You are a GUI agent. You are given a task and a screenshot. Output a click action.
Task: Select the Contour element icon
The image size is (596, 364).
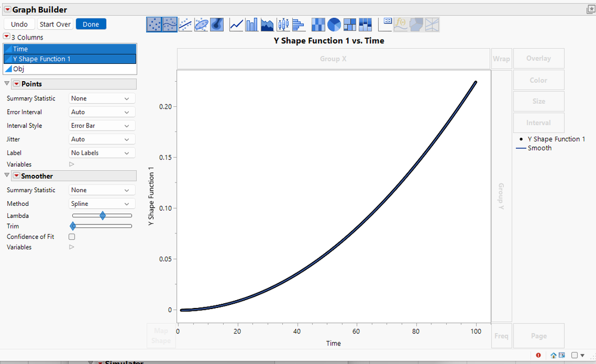217,24
